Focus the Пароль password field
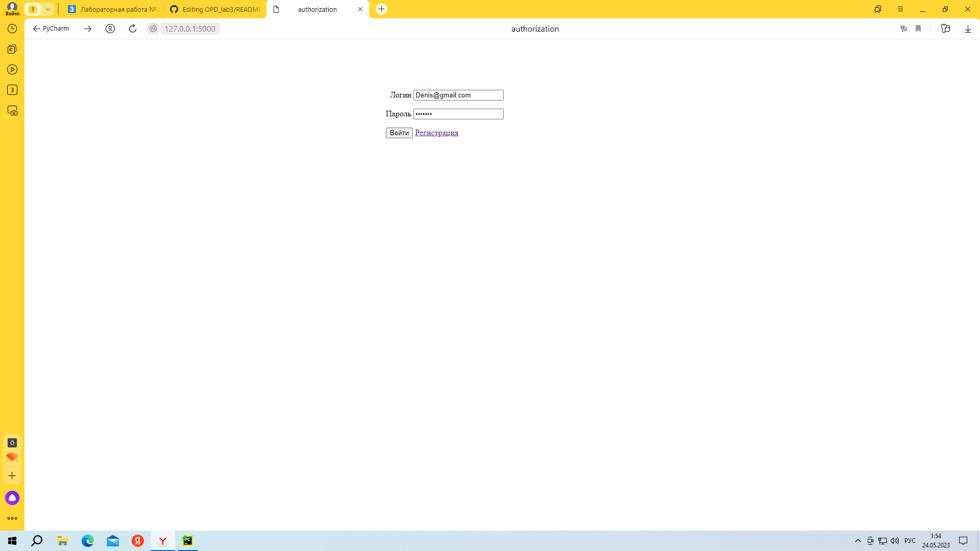The width and height of the screenshot is (980, 551). pos(458,114)
